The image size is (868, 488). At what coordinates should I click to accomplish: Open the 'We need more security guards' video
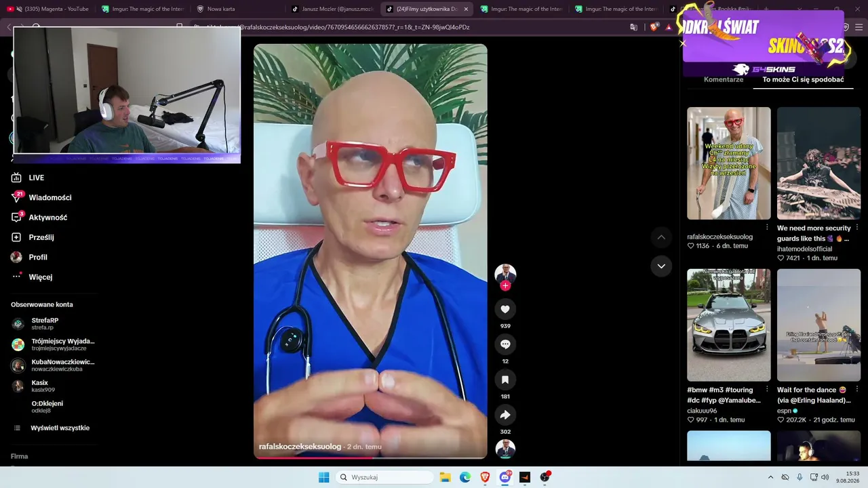(818, 163)
